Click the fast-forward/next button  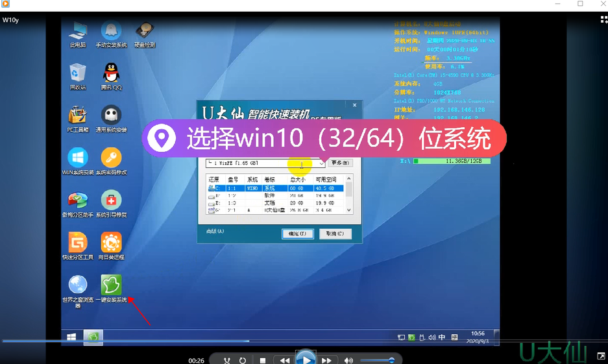click(326, 361)
